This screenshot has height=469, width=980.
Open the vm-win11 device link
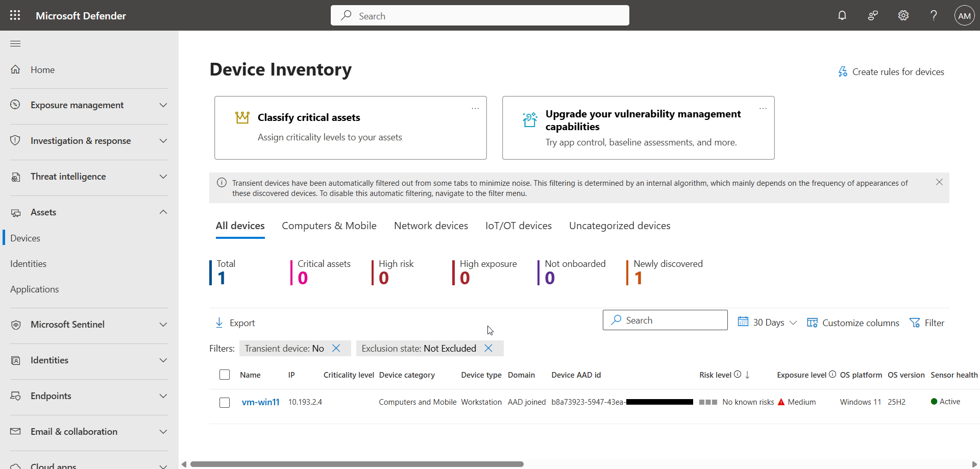coord(260,402)
